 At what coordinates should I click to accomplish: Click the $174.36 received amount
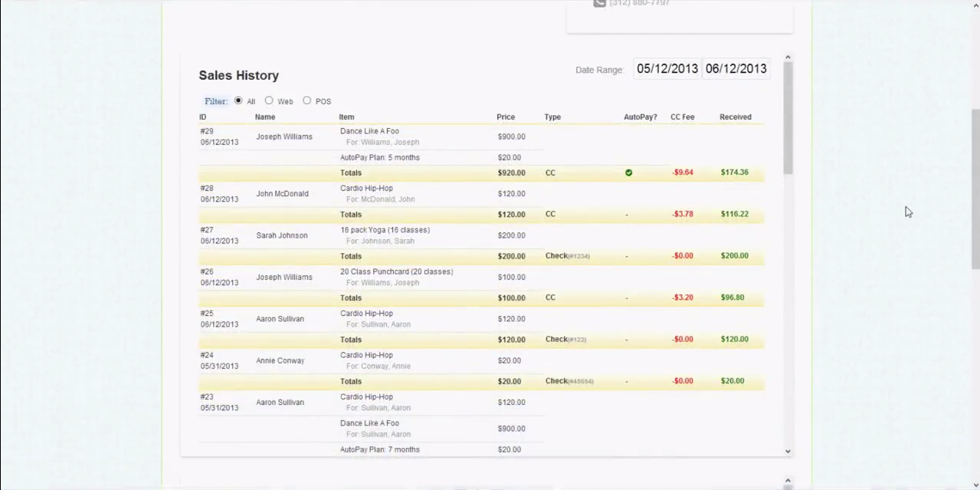click(735, 173)
